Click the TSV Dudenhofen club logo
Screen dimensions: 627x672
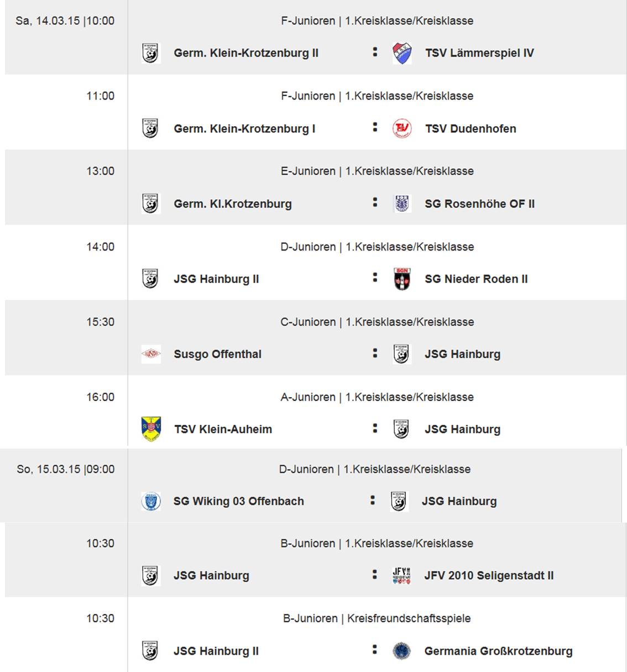click(x=402, y=128)
